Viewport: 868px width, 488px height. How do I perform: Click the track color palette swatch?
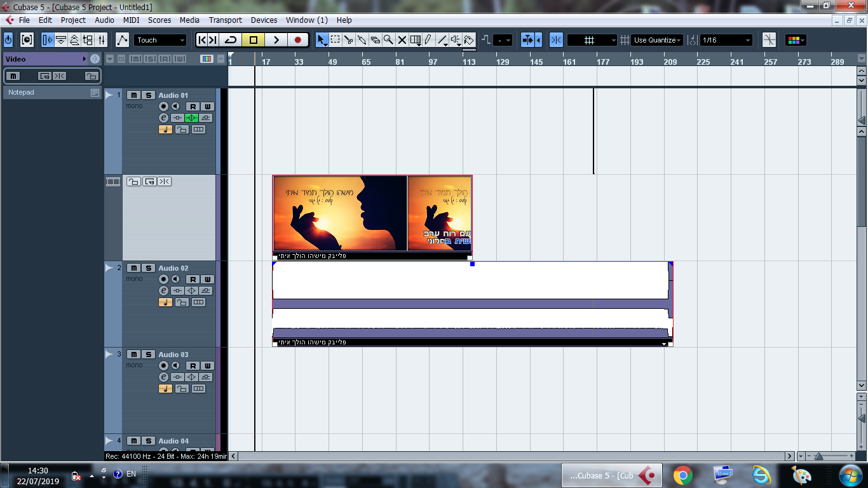coord(207,59)
